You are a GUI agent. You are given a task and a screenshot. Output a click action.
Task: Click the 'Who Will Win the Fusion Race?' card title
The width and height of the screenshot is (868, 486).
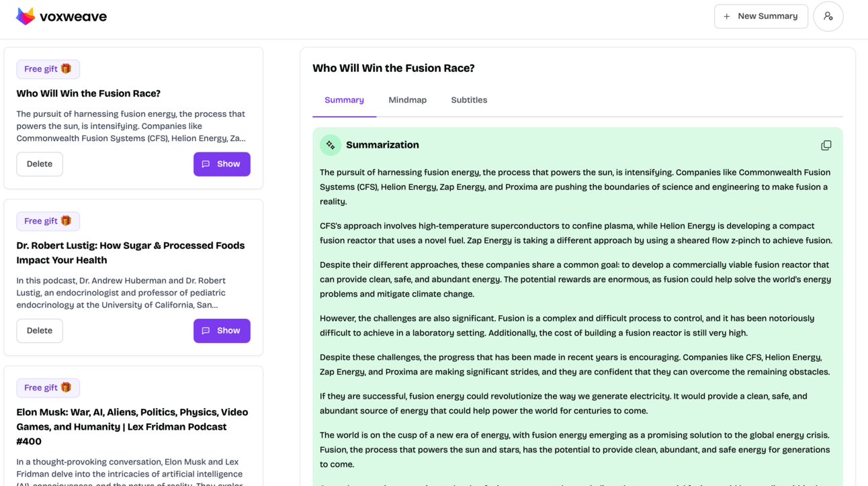(x=89, y=93)
